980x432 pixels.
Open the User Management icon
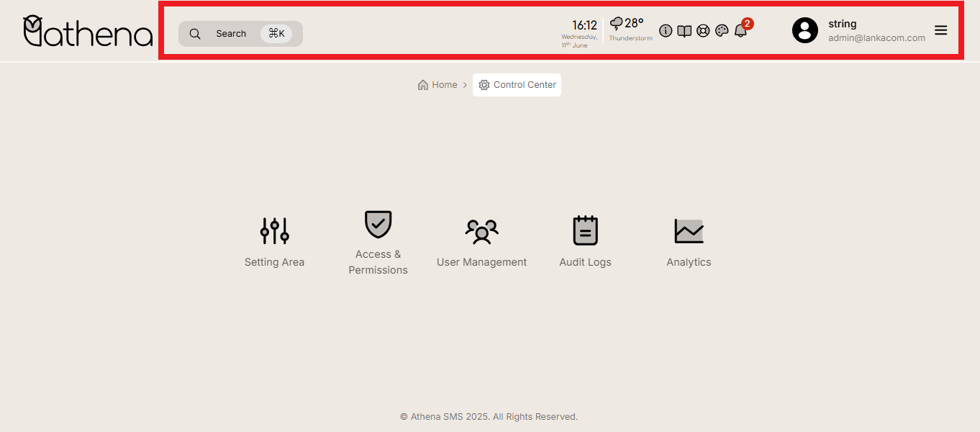[x=481, y=230]
